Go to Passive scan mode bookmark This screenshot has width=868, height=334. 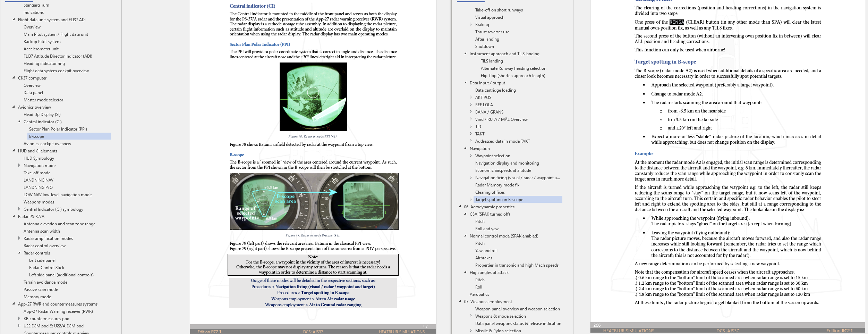tap(41, 290)
